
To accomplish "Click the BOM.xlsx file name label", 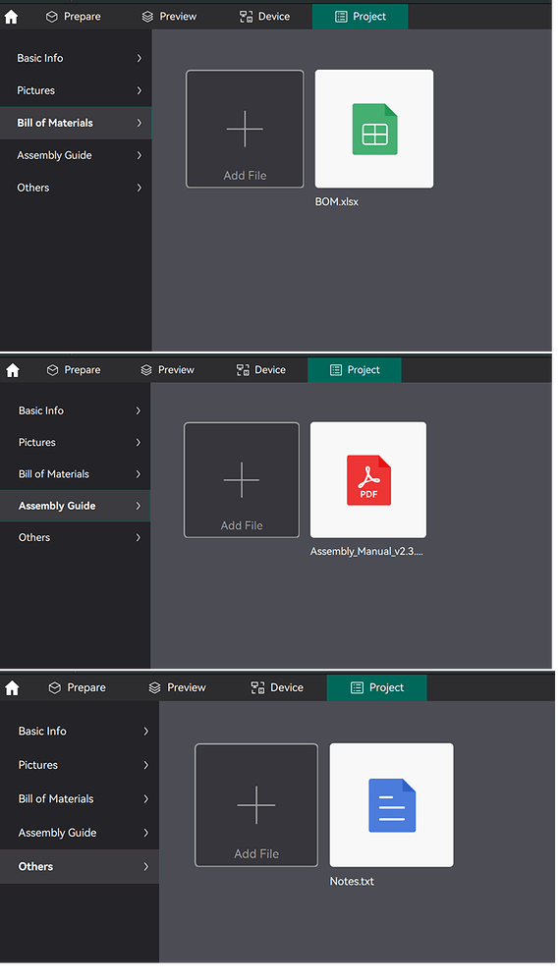I will pos(337,202).
